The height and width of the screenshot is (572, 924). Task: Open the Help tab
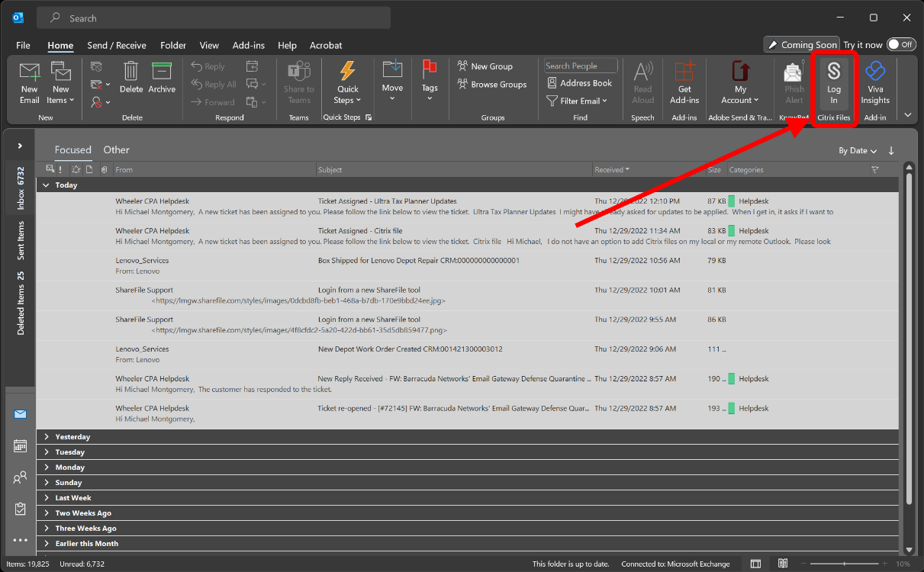(x=287, y=45)
